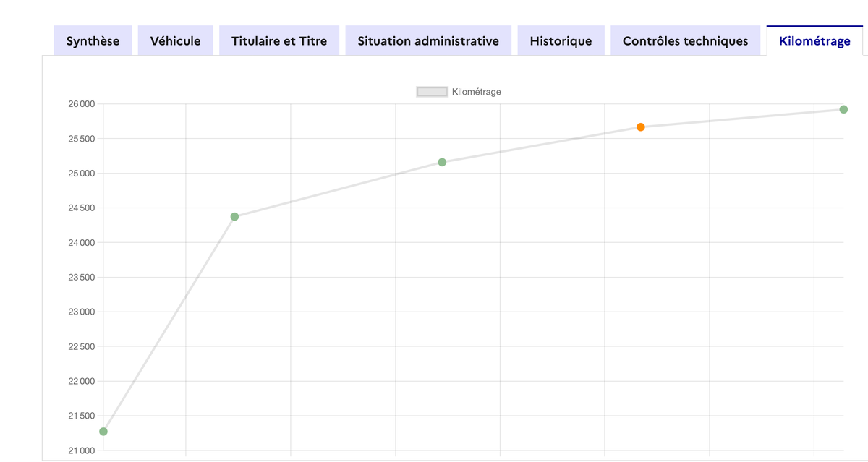Click the 24 000 y-axis label
Image resolution: width=868 pixels, height=462 pixels.
pyautogui.click(x=81, y=243)
